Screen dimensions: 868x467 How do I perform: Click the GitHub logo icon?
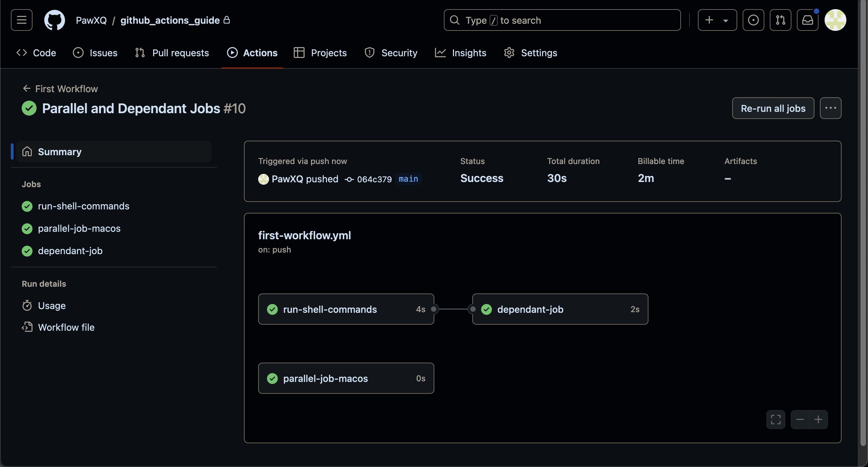[55, 20]
